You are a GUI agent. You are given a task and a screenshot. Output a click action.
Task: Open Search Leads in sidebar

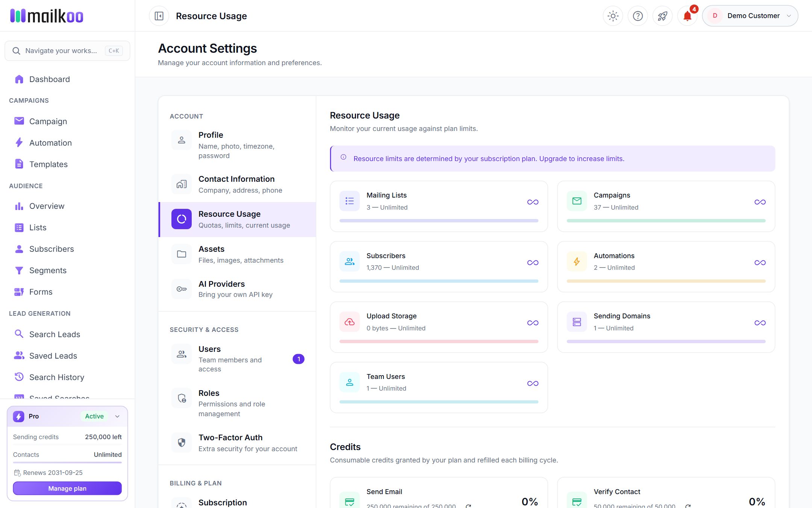pyautogui.click(x=67, y=334)
